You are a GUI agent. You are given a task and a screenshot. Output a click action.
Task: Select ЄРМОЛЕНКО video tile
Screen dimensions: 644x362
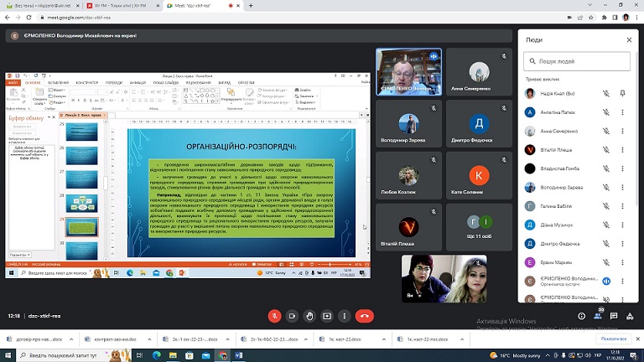coord(408,72)
